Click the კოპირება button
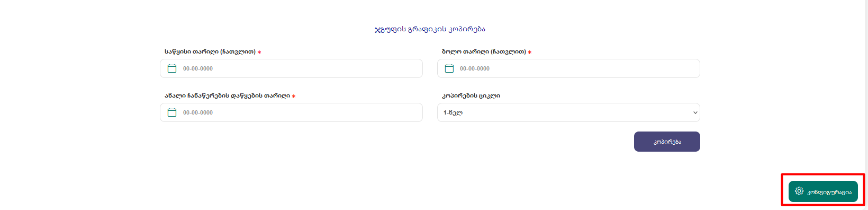Viewport: 868px width, 210px height. (x=667, y=142)
